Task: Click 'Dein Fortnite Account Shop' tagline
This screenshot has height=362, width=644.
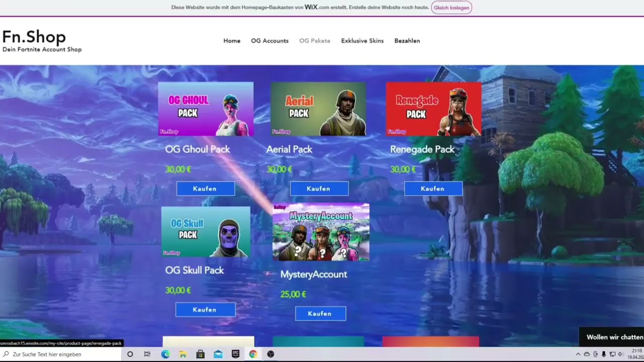Action: tap(42, 49)
